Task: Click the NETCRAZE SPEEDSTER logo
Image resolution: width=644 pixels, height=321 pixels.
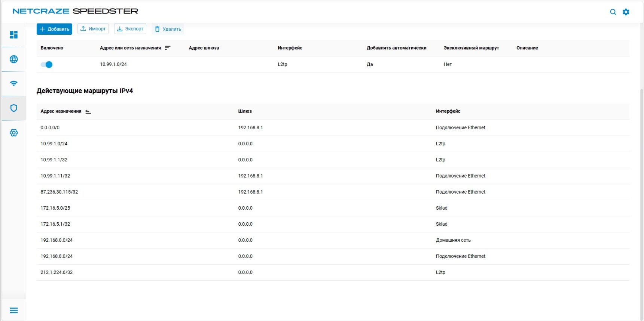Action: pos(75,11)
